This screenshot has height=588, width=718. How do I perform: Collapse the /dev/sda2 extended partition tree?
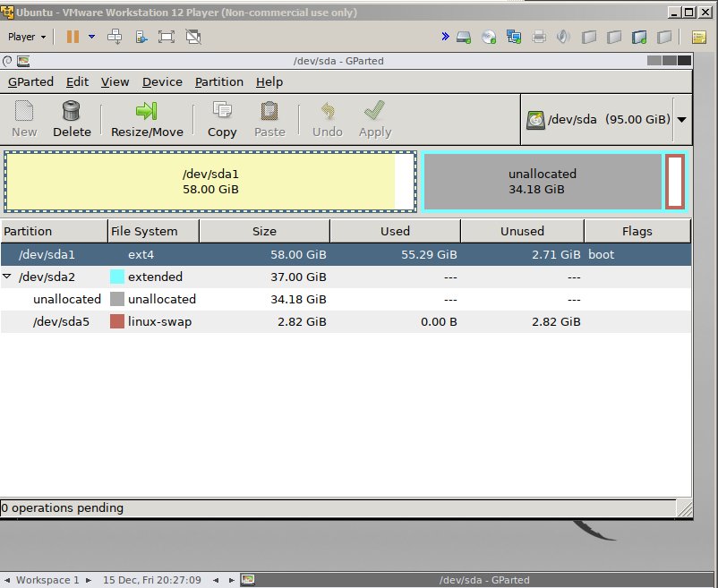coord(7,277)
